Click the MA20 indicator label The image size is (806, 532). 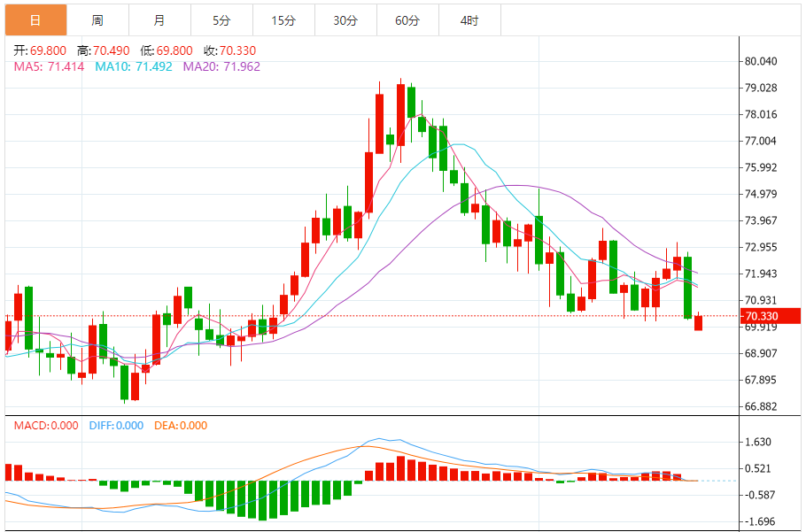pyautogui.click(x=221, y=66)
